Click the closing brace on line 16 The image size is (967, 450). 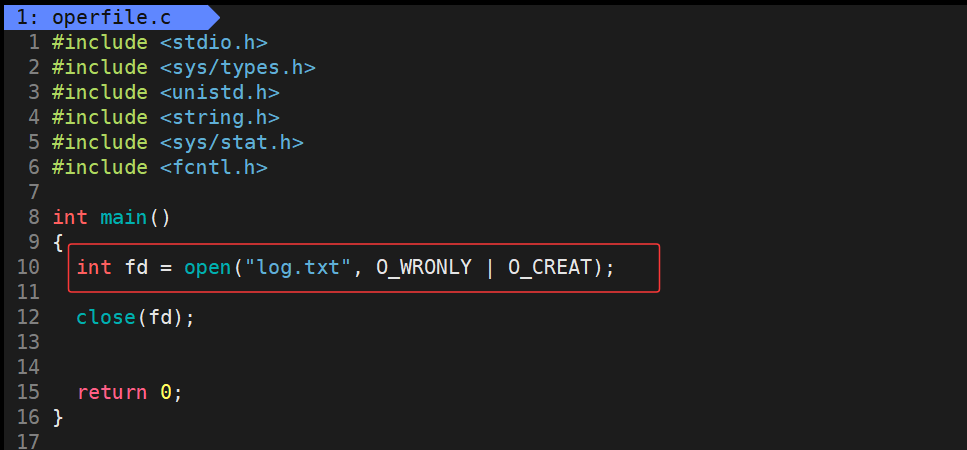pyautogui.click(x=58, y=417)
